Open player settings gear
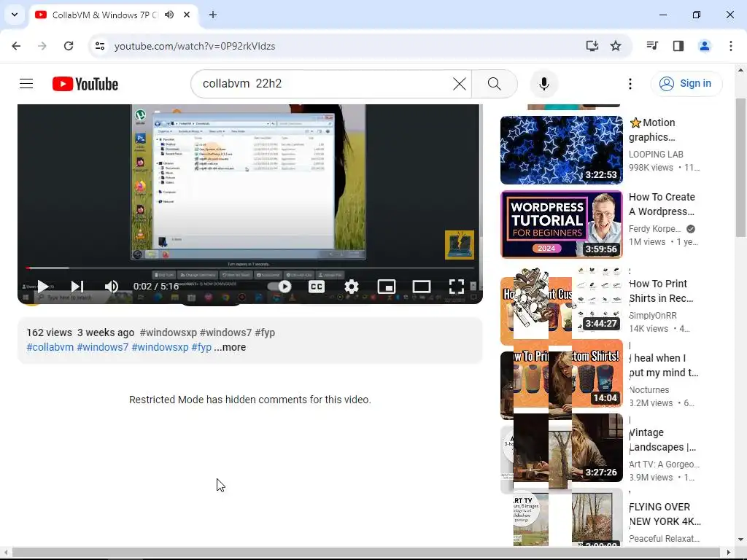747x560 pixels. click(x=351, y=286)
